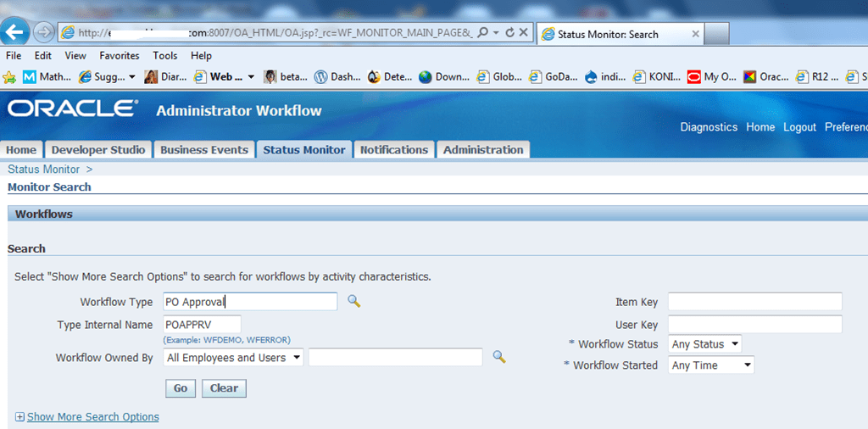This screenshot has width=868, height=429.
Task: Expand the Web ... bookmark dropdown arrow
Action: coord(251,77)
